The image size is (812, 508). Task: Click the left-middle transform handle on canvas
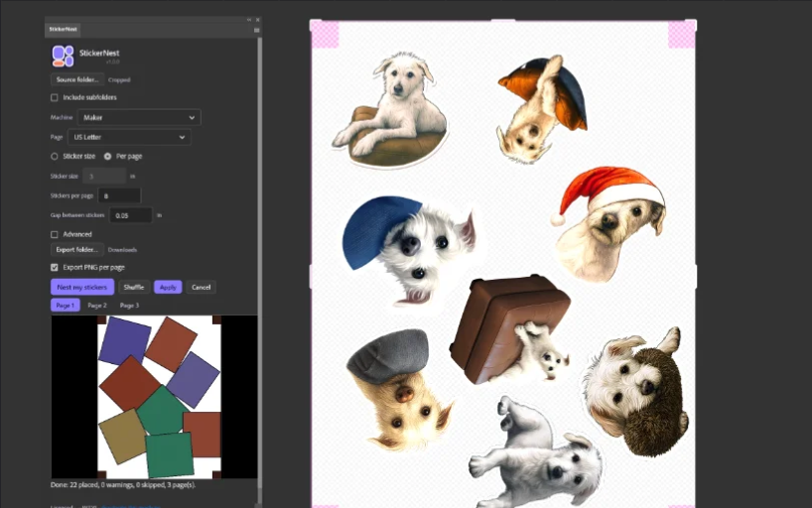click(312, 276)
